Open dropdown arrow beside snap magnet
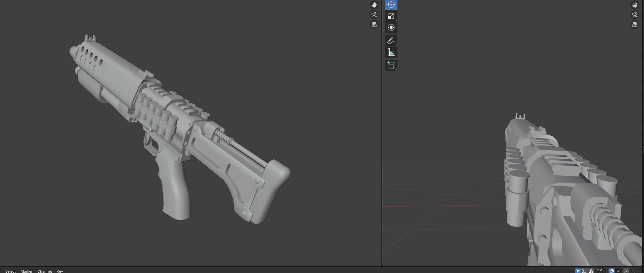 pos(618,271)
